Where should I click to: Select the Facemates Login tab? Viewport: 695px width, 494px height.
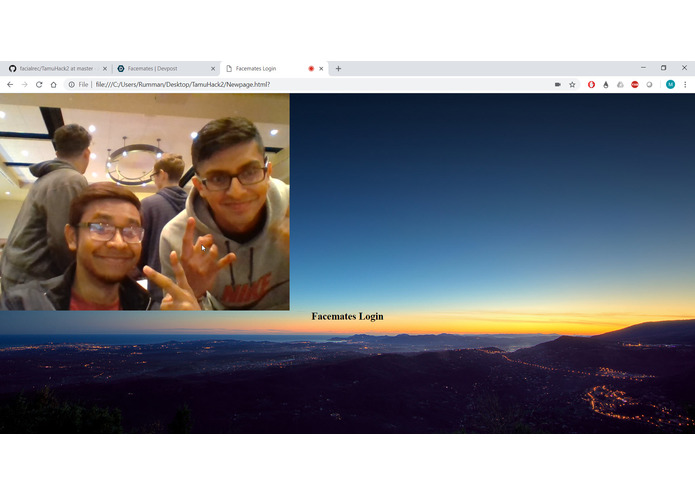coord(274,69)
